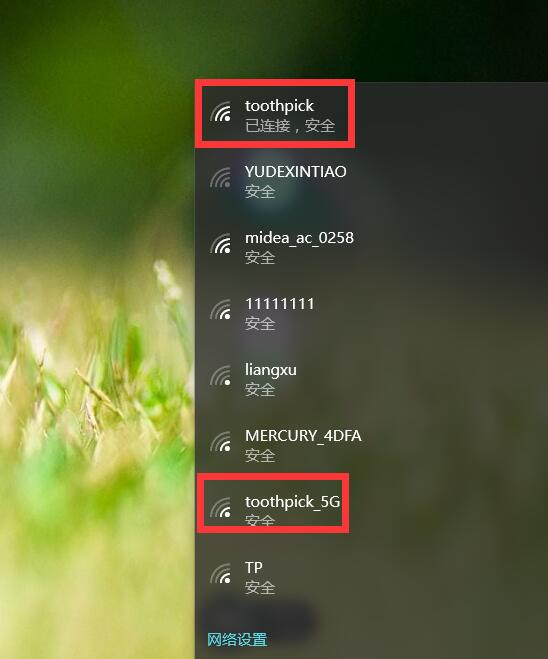This screenshot has height=659, width=548.
Task: Click the toothpick Wi-Fi signal icon
Action: click(x=221, y=112)
